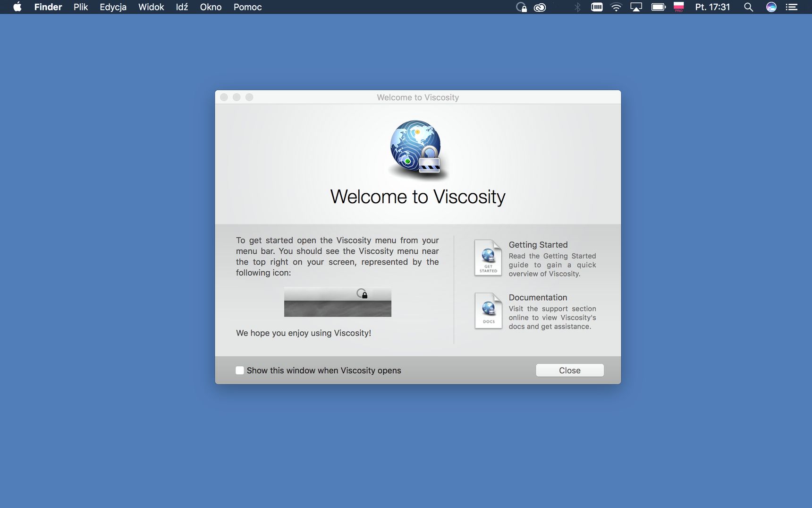Click the clock showing Pt. 17:31
This screenshot has width=812, height=508.
tap(712, 7)
